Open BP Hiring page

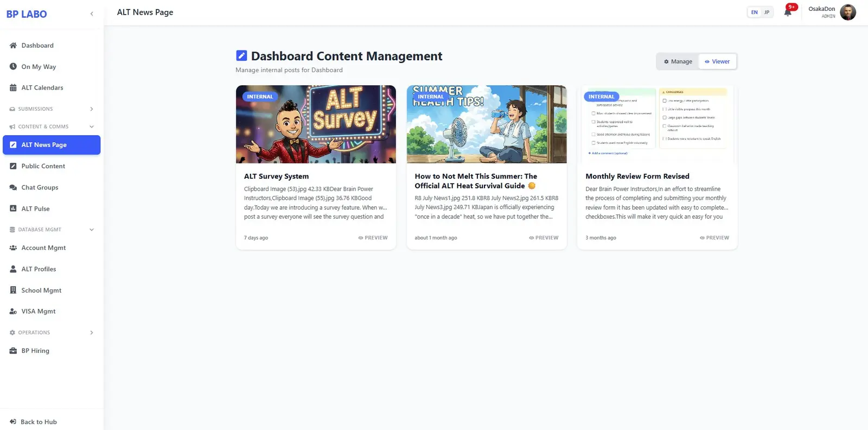[x=52, y=351]
